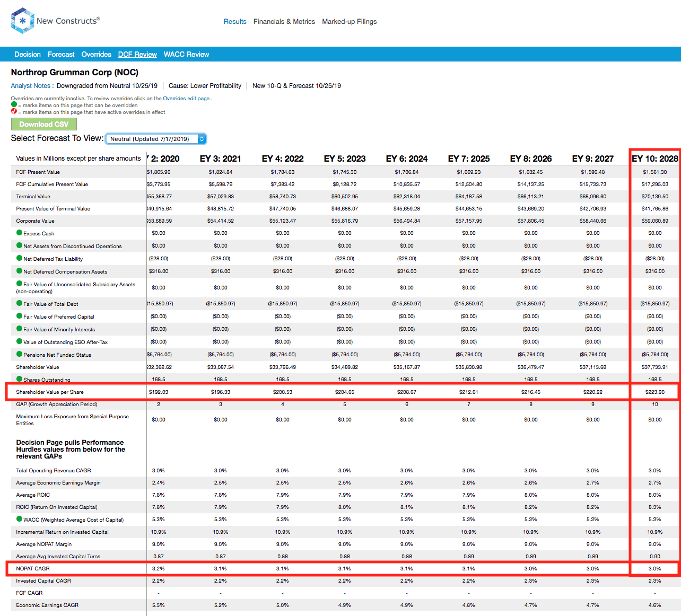The image size is (681, 616).
Task: Click the Incremental Return on Invested Capital label
Action: [62, 532]
